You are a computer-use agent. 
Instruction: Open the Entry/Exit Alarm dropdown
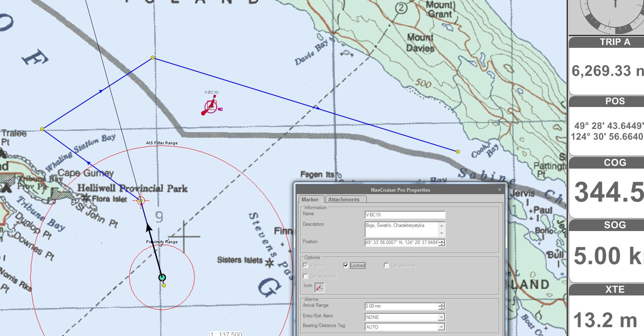[x=441, y=317]
